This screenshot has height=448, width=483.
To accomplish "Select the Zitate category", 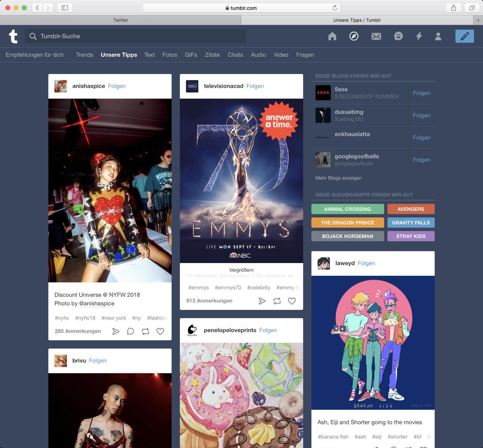I will tap(212, 55).
